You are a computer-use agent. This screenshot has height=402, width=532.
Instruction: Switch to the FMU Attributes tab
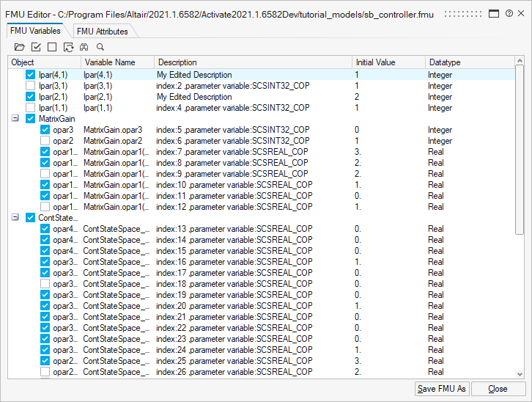[x=102, y=31]
